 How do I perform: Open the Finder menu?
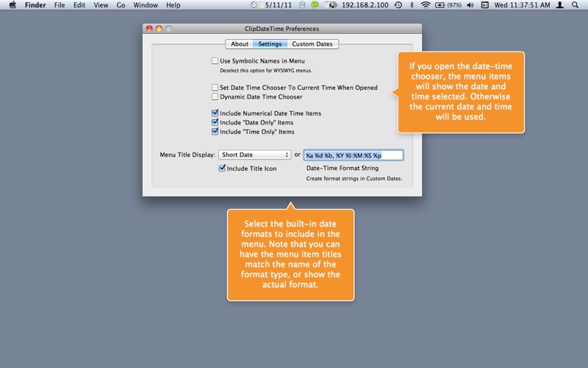tap(35, 5)
